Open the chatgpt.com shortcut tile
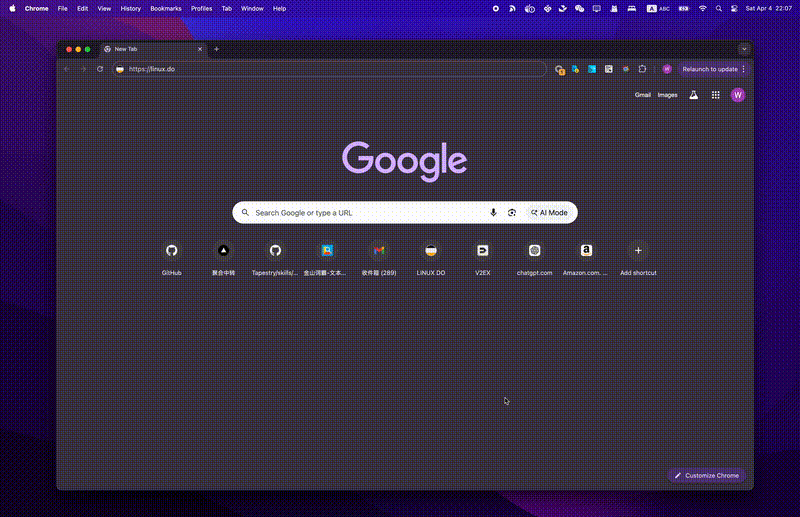This screenshot has width=800, height=517. point(534,258)
